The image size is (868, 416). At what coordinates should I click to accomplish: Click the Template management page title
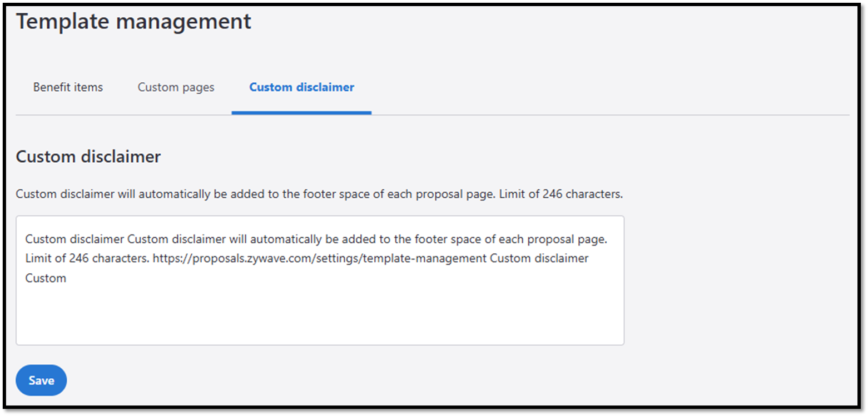(133, 22)
